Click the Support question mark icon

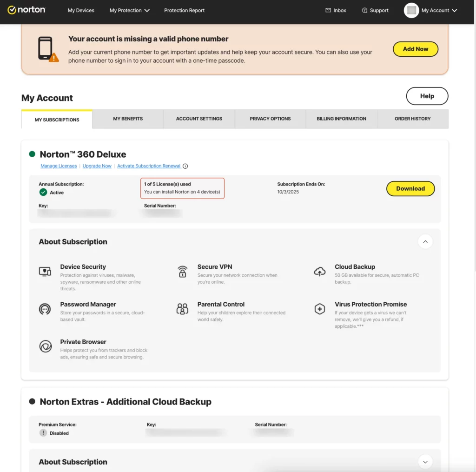tap(364, 10)
